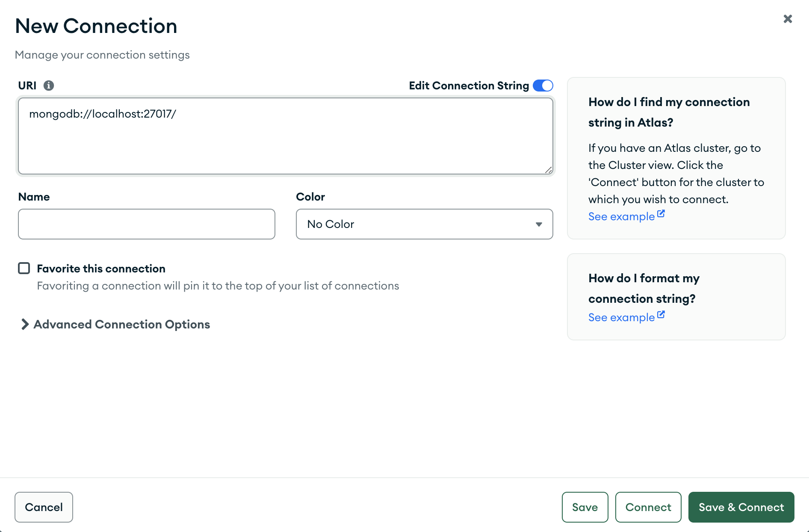Screen dimensions: 809x532
Task: Open the Color dropdown
Action: pyautogui.click(x=424, y=224)
